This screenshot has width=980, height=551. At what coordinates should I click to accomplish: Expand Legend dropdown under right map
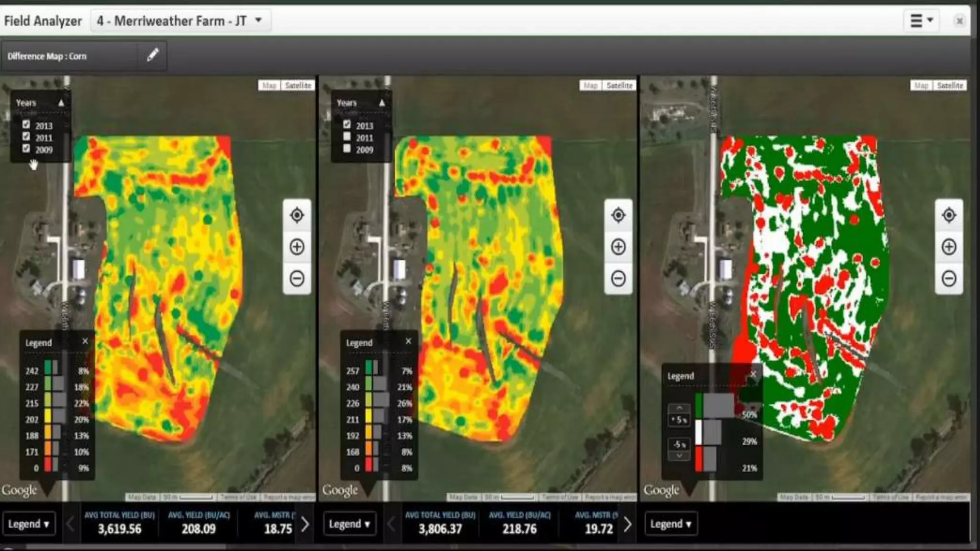[670, 524]
